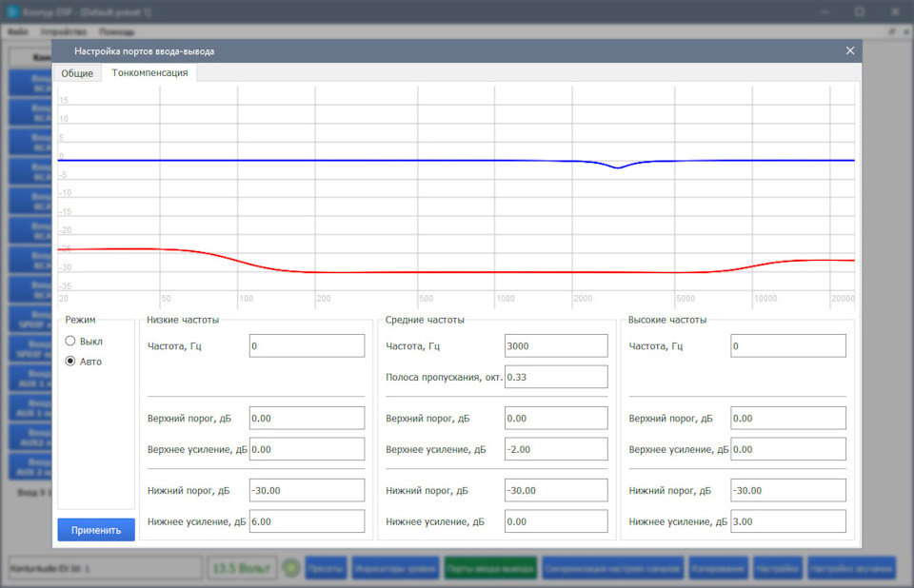The height and width of the screenshot is (588, 914).
Task: Focus low frequency Нижний порог field
Action: [x=307, y=490]
